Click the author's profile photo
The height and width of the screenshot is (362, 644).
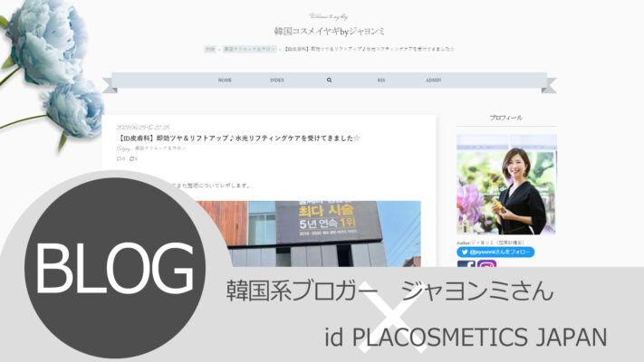pyautogui.click(x=506, y=185)
